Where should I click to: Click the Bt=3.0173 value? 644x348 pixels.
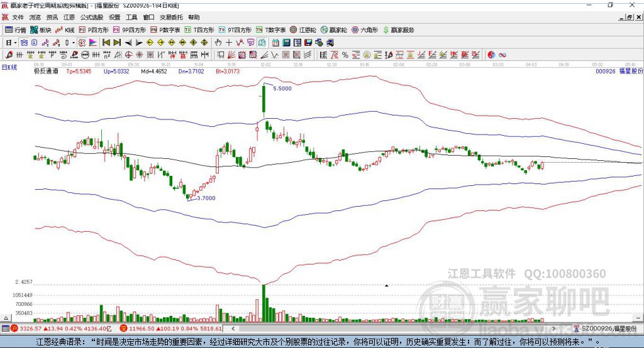[x=228, y=71]
